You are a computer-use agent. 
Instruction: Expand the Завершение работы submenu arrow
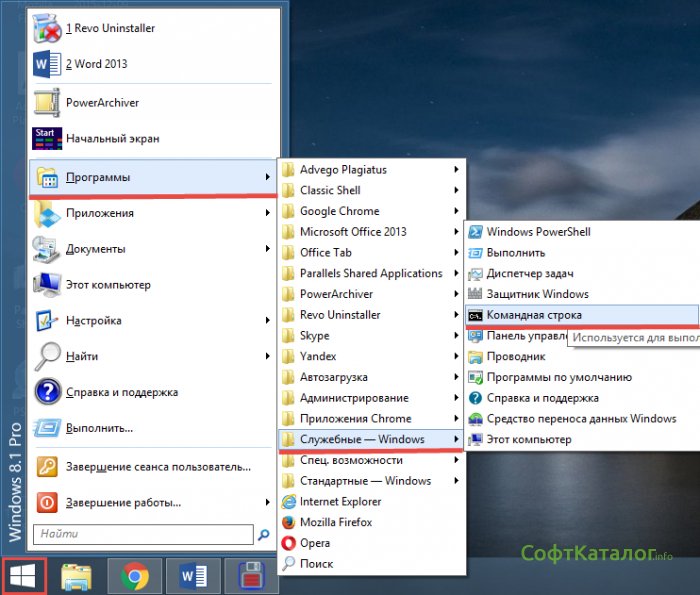point(267,502)
